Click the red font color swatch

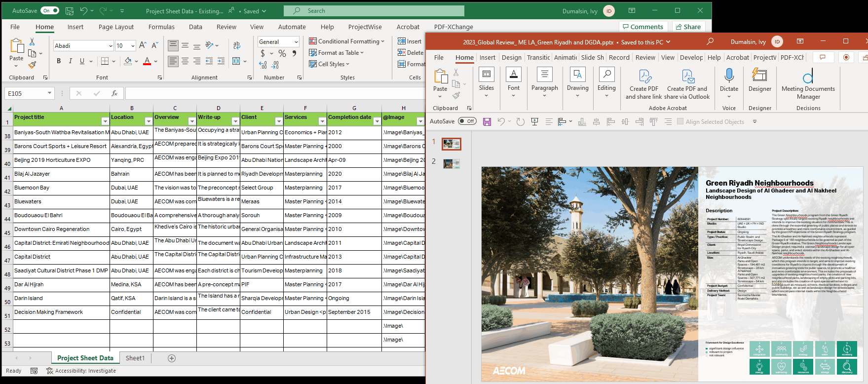tap(147, 61)
